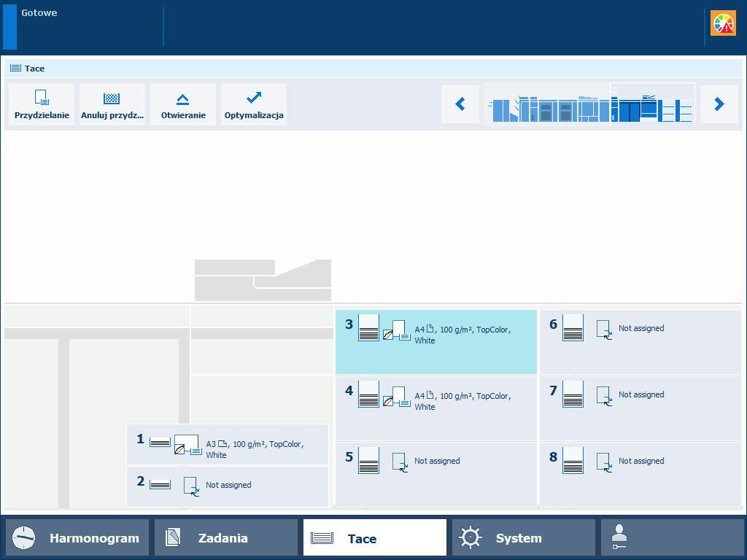Go to previous printer section with left arrow
747x560 pixels.
(x=460, y=104)
